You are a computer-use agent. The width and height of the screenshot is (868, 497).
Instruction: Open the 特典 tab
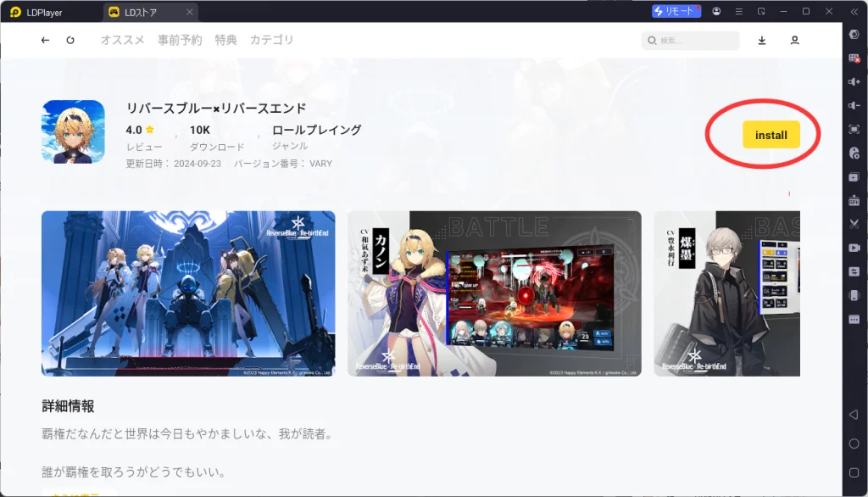click(x=225, y=40)
